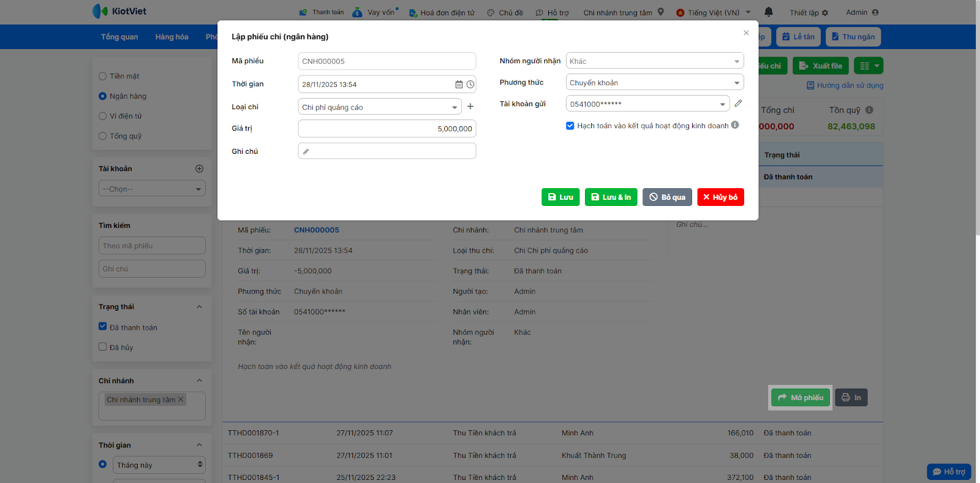Click the page vertical scrollbar
The width and height of the screenshot is (980, 483).
tap(978, 123)
